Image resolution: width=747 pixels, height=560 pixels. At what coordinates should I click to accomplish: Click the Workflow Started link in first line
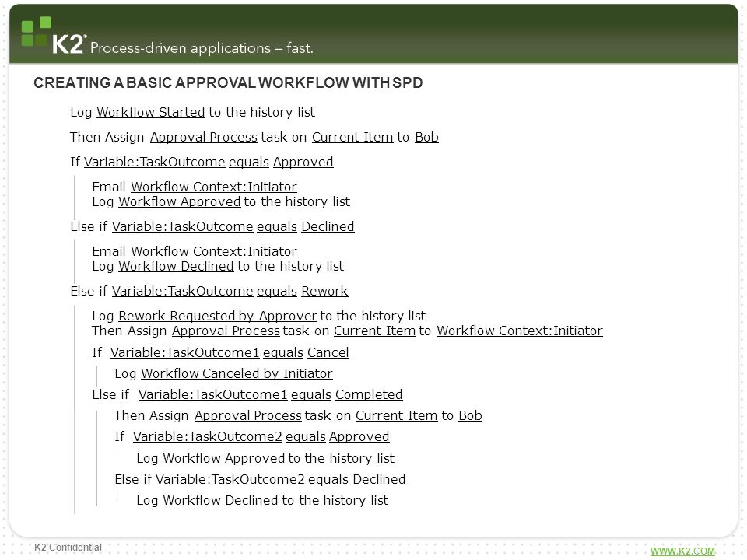click(150, 112)
